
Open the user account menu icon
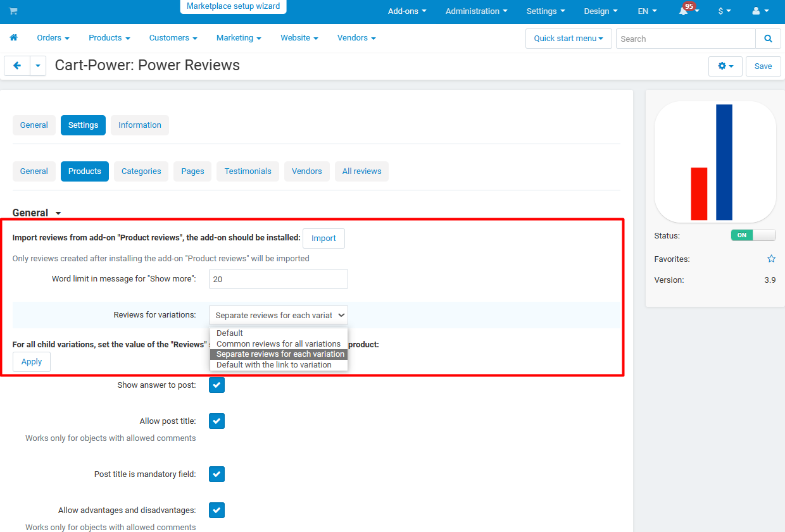(x=760, y=11)
